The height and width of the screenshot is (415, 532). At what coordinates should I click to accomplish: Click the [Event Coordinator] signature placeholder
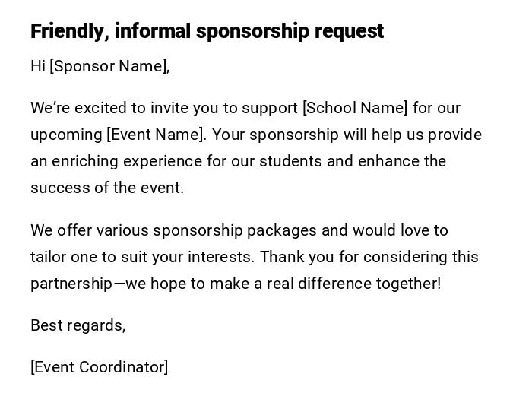pyautogui.click(x=100, y=367)
